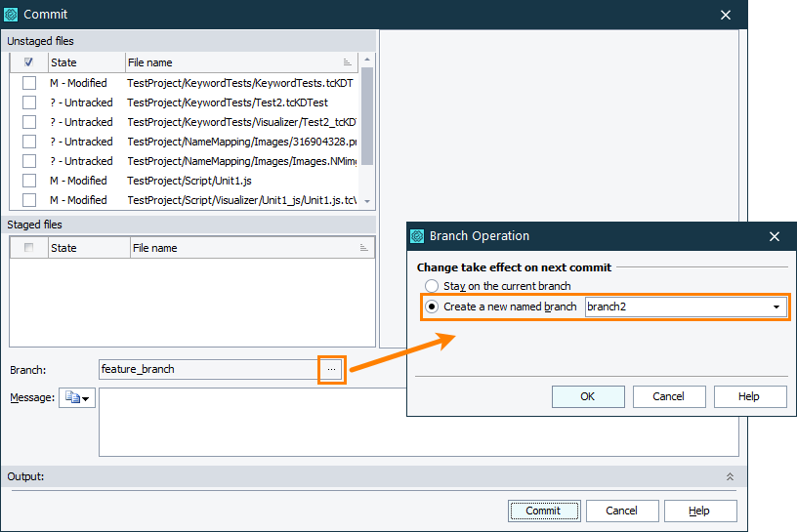Click unstaged list column options icon
The width and height of the screenshot is (797, 532).
pyautogui.click(x=347, y=62)
